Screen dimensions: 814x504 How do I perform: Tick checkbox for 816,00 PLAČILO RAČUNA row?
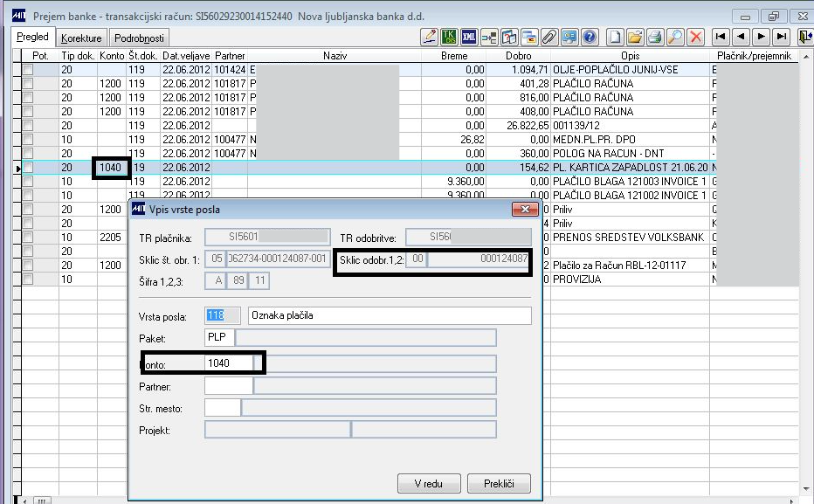(28, 98)
